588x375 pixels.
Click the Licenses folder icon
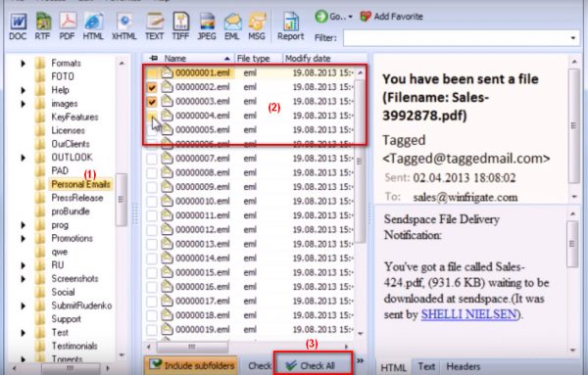tap(40, 130)
